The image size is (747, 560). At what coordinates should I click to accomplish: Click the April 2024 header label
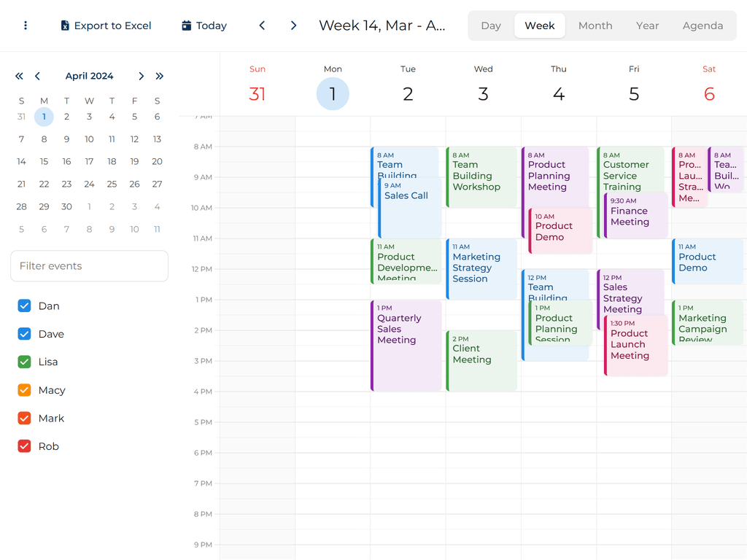coord(89,76)
